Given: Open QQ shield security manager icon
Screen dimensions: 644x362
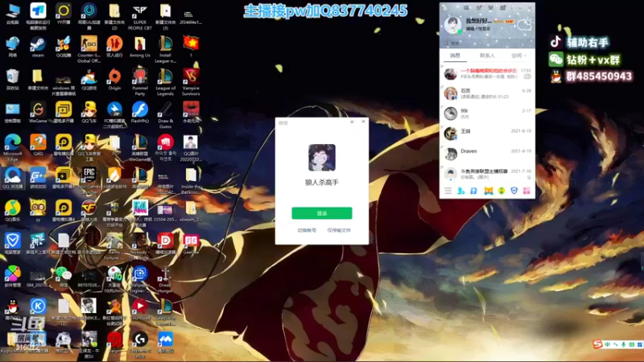Looking at the screenshot, I should pyautogui.click(x=514, y=191).
